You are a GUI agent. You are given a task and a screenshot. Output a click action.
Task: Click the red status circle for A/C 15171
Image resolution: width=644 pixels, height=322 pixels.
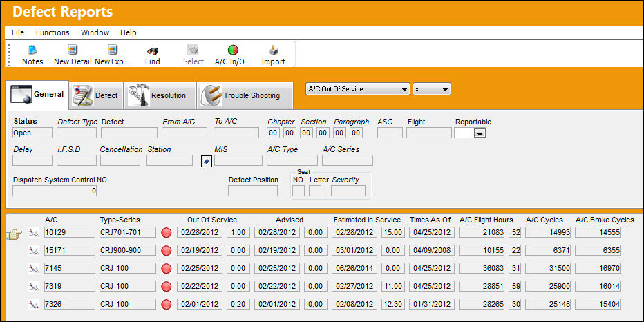point(167,251)
